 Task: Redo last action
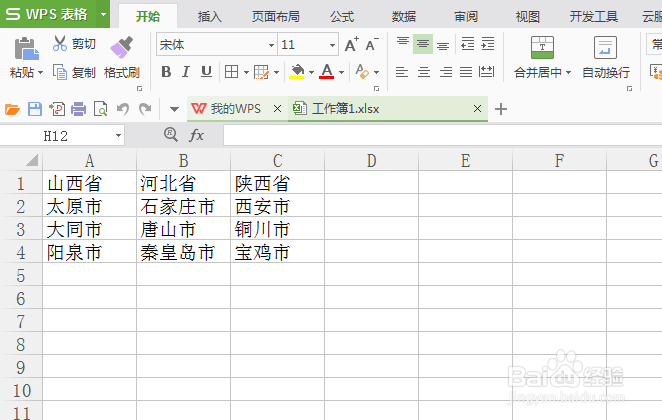coord(145,109)
